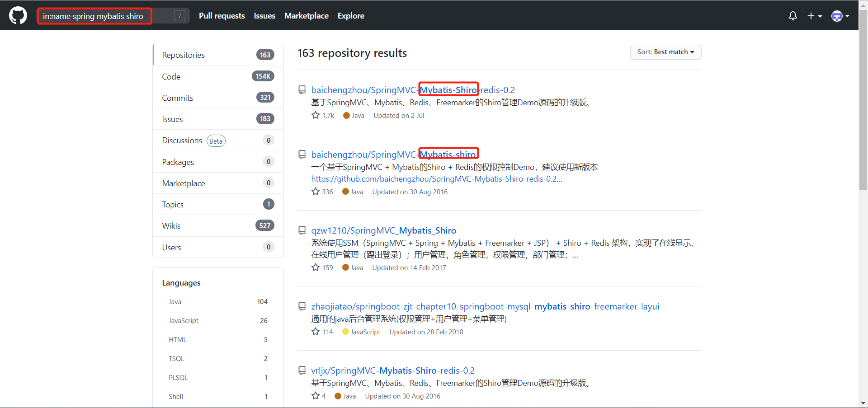The height and width of the screenshot is (408, 868).
Task: Open the GitHub home logo
Action: click(x=18, y=15)
